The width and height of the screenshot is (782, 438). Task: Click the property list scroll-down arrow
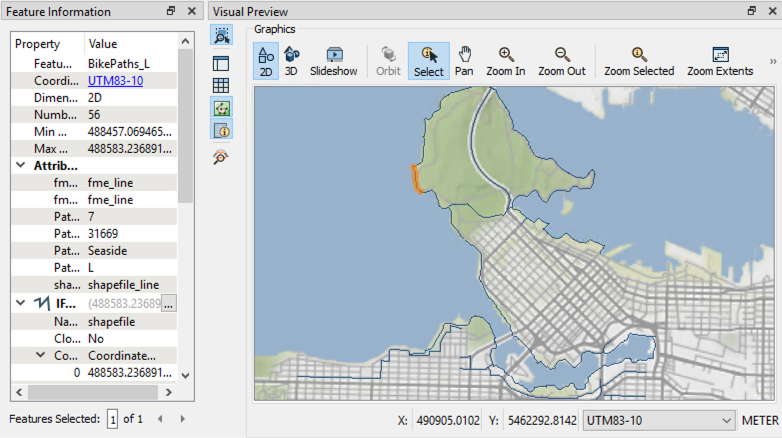point(186,376)
